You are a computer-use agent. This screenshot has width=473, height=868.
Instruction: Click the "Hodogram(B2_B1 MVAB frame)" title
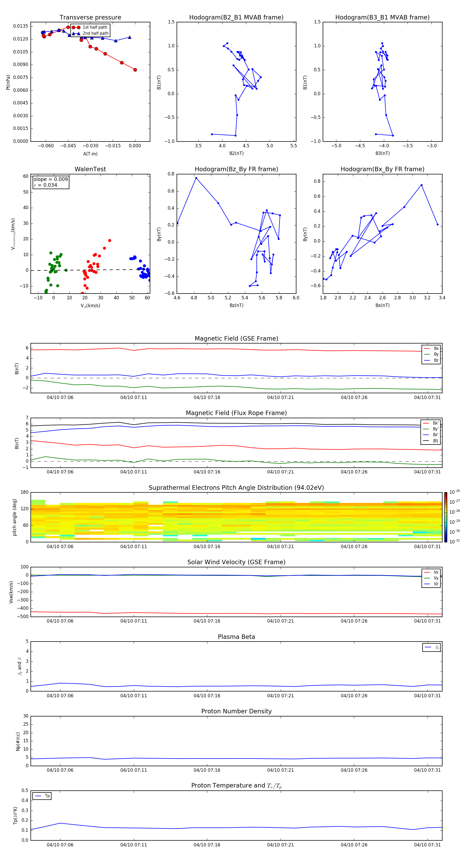click(x=236, y=17)
